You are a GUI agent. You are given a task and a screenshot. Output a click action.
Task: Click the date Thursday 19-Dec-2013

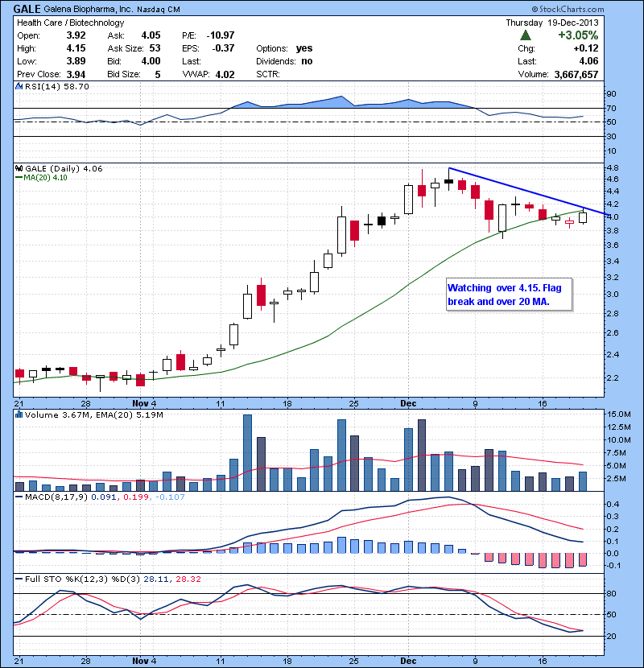click(552, 23)
